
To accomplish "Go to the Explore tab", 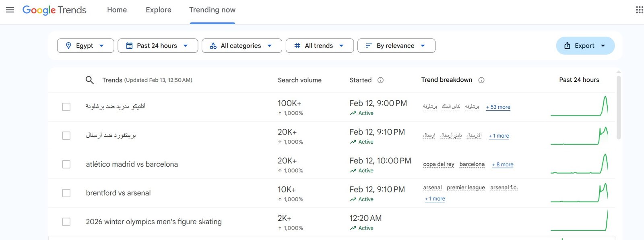I will (x=158, y=10).
